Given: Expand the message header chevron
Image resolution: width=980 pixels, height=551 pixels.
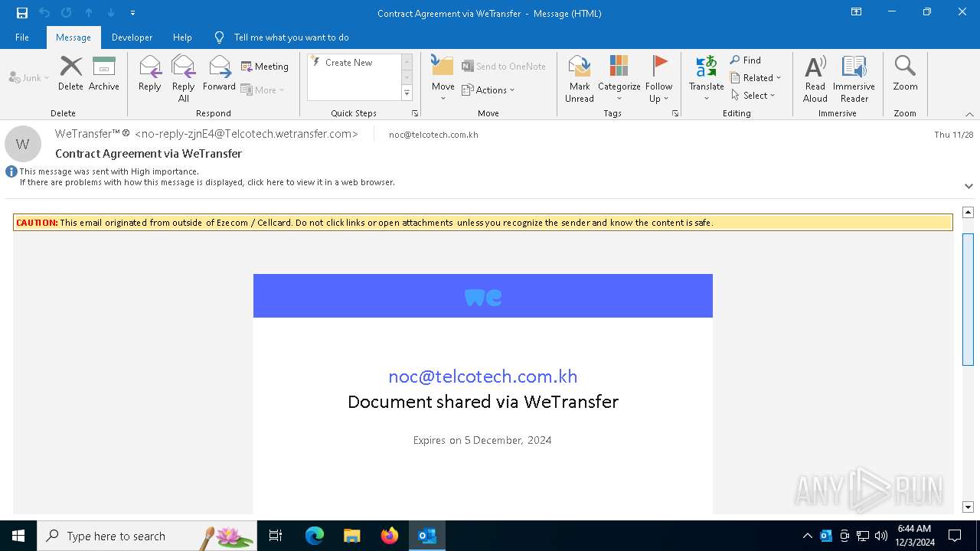Looking at the screenshot, I should (x=969, y=186).
